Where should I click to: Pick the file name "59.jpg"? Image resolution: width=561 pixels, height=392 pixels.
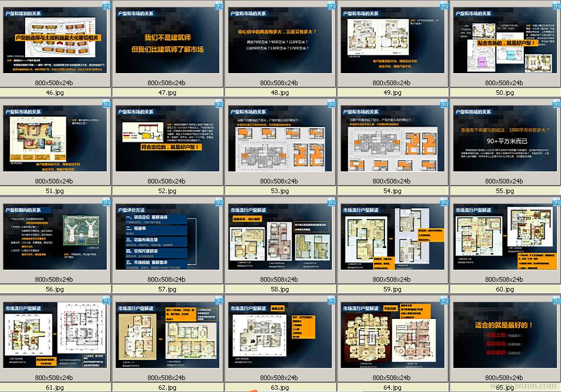pos(392,289)
